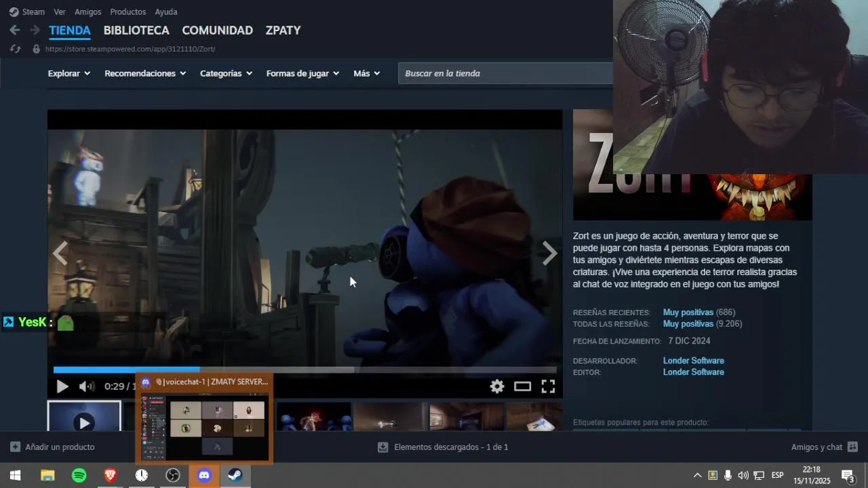This screenshot has height=488, width=868.
Task: Open all reviews Muy positivas link
Action: click(688, 324)
